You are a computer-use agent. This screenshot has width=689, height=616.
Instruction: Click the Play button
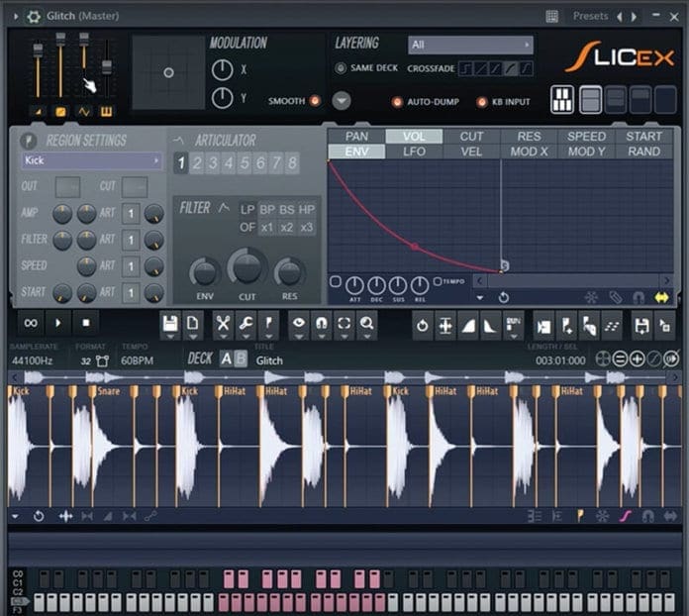point(58,323)
